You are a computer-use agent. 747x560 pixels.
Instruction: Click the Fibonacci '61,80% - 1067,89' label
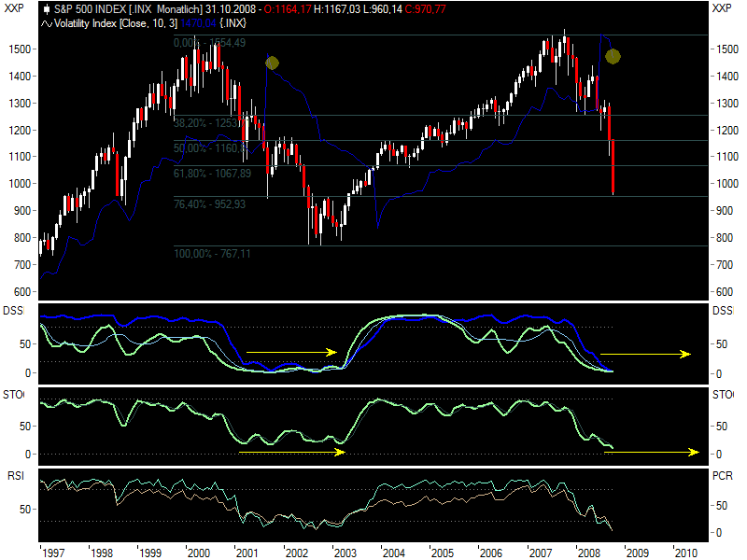pos(212,174)
